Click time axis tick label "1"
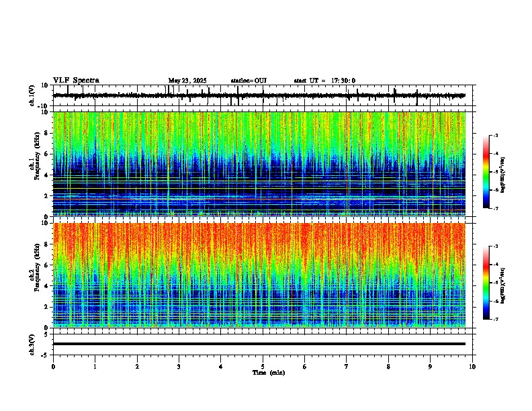The width and height of the screenshot is (532, 411). tap(95, 367)
